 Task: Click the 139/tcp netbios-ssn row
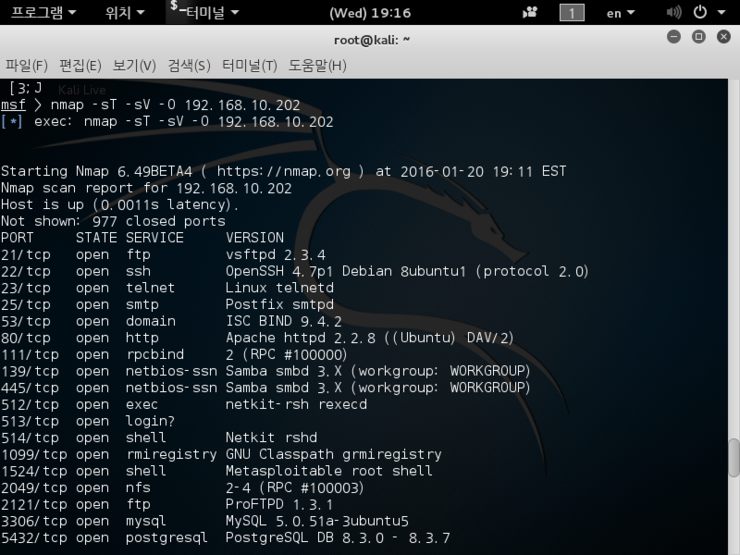click(x=266, y=371)
